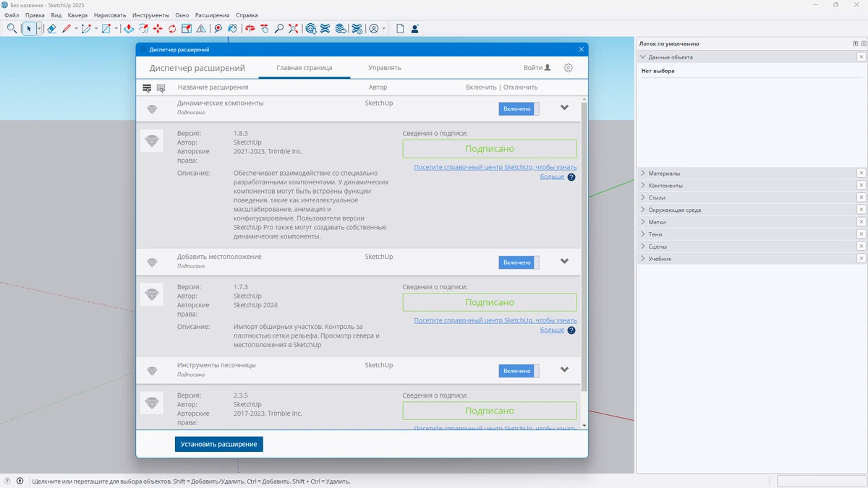Viewport: 868px width, 488px height.
Task: Open the Камера menu
Action: click(77, 15)
